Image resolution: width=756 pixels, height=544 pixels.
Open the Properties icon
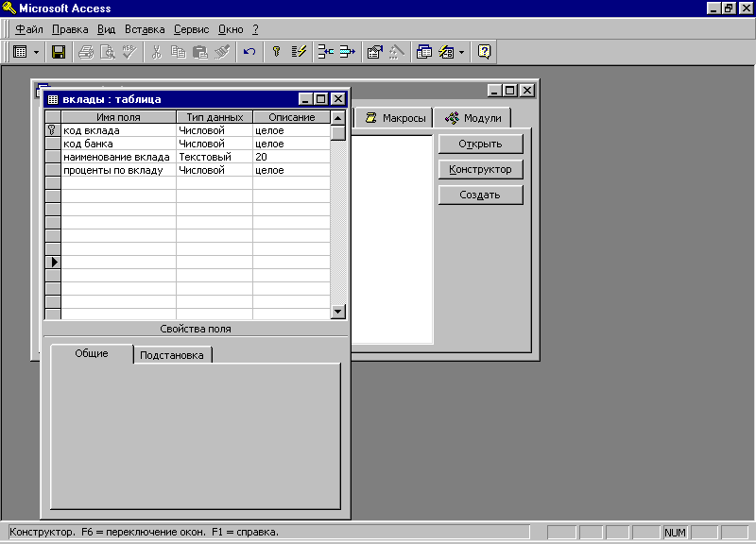(x=374, y=52)
